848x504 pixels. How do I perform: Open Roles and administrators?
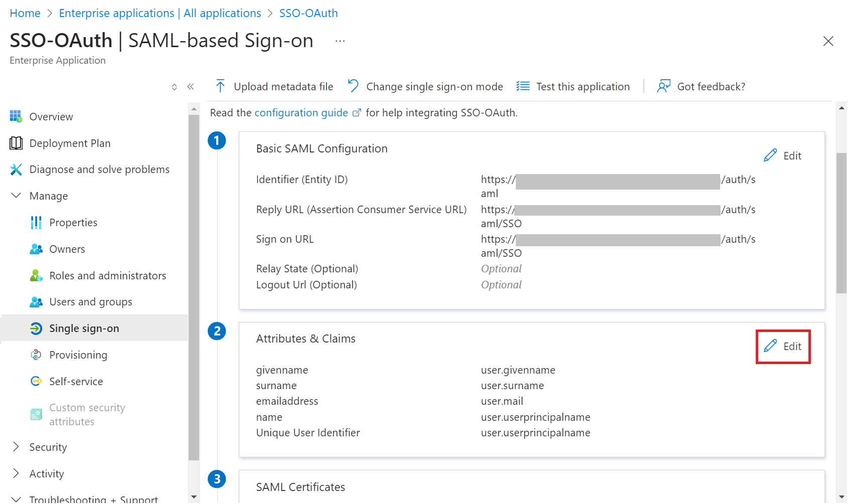pyautogui.click(x=107, y=276)
